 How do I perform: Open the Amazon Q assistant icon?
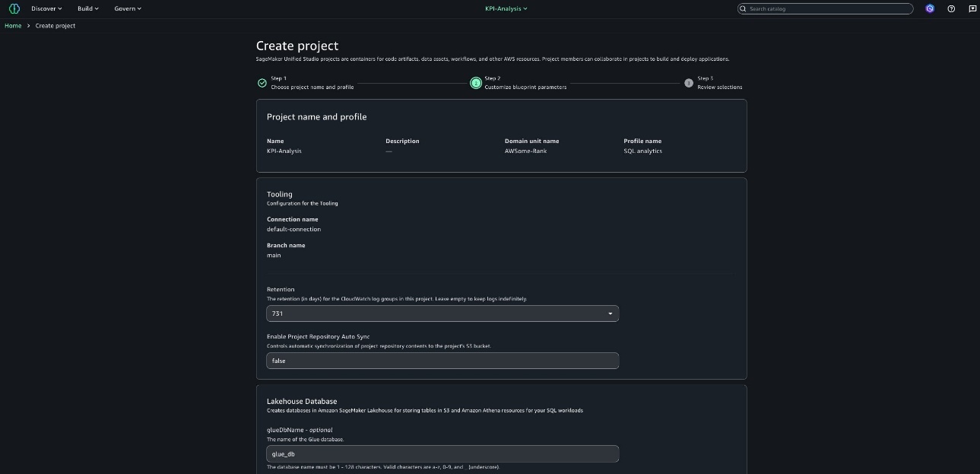(930, 8)
